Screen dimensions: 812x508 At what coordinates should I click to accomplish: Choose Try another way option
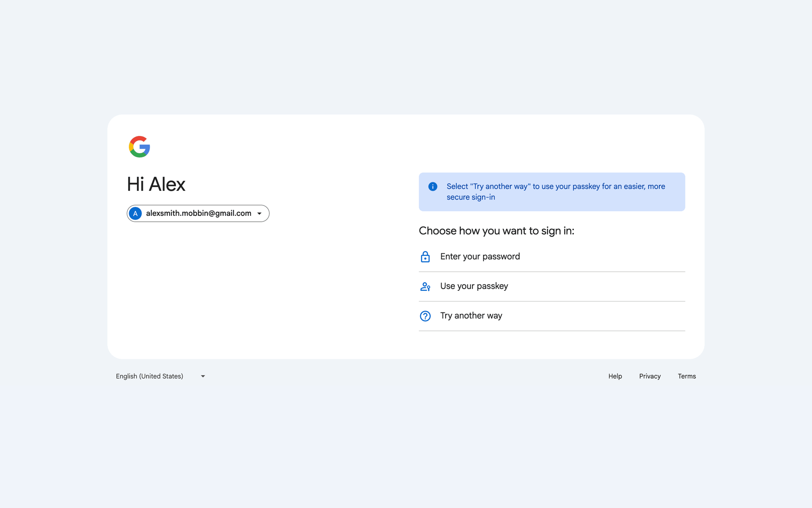pyautogui.click(x=552, y=316)
